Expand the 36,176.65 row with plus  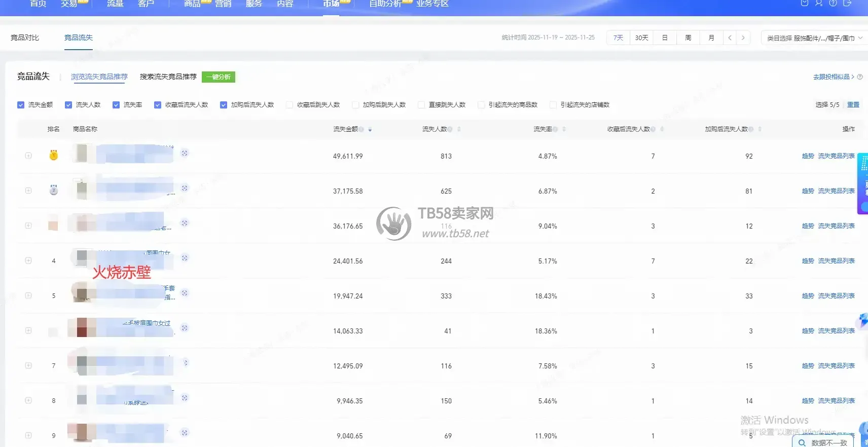[28, 226]
